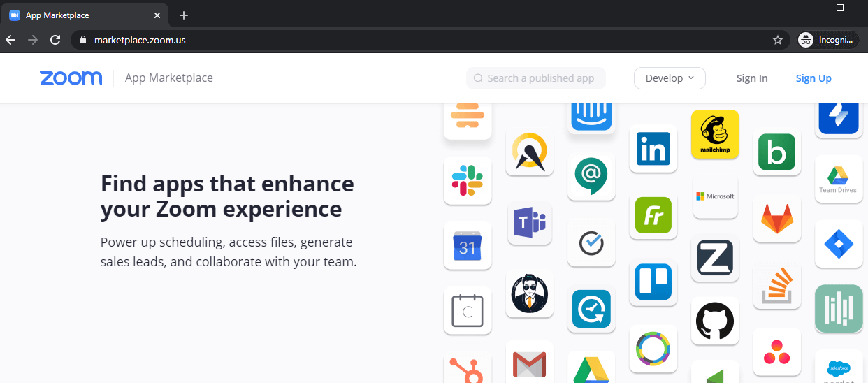Click the Zoom logo
The width and height of the screenshot is (868, 385).
pyautogui.click(x=71, y=78)
